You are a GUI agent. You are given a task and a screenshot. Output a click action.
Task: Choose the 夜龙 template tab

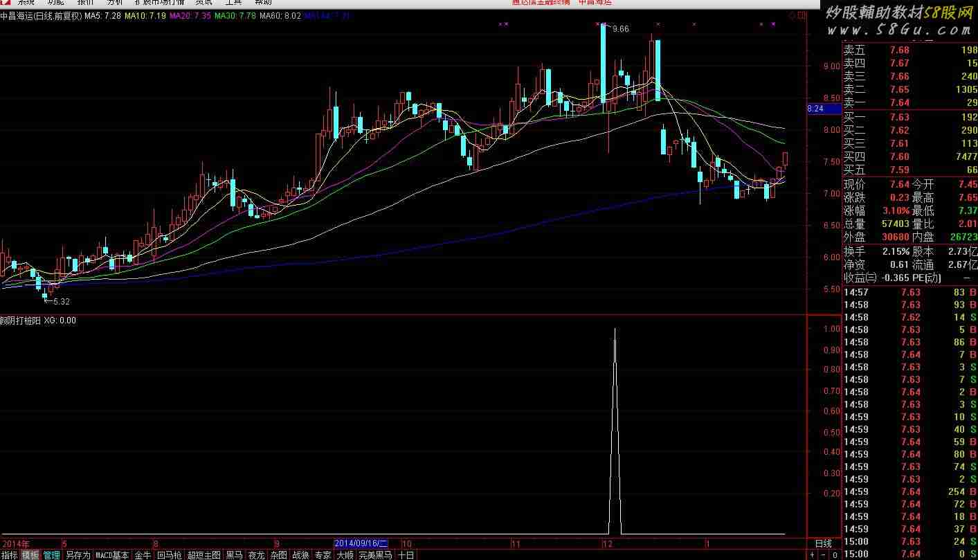(256, 555)
